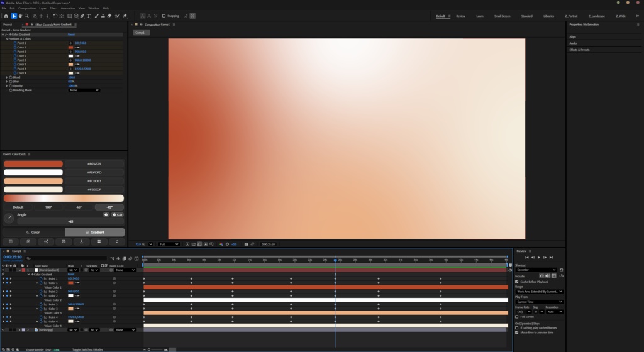The height and width of the screenshot is (352, 644).
Task: Select the Roto Brush tool
Action: point(118,16)
